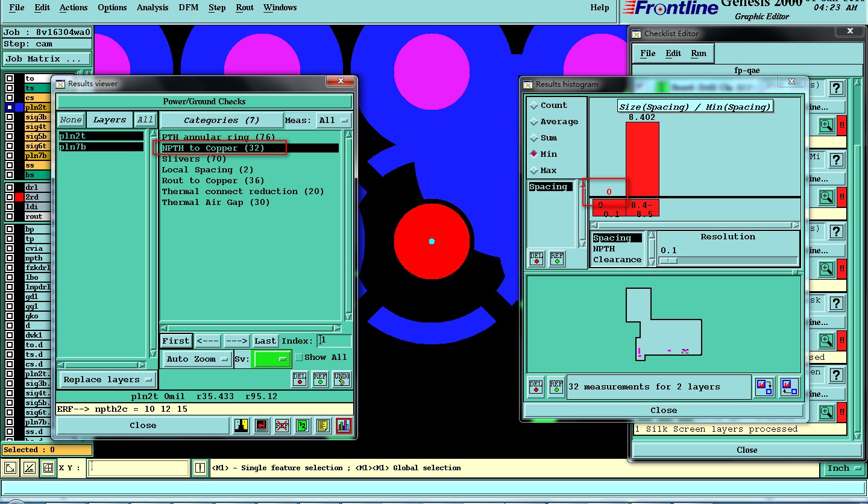The height and width of the screenshot is (504, 868).
Task: Open help icon for the 'Mi' checklist item
Action: click(x=836, y=159)
